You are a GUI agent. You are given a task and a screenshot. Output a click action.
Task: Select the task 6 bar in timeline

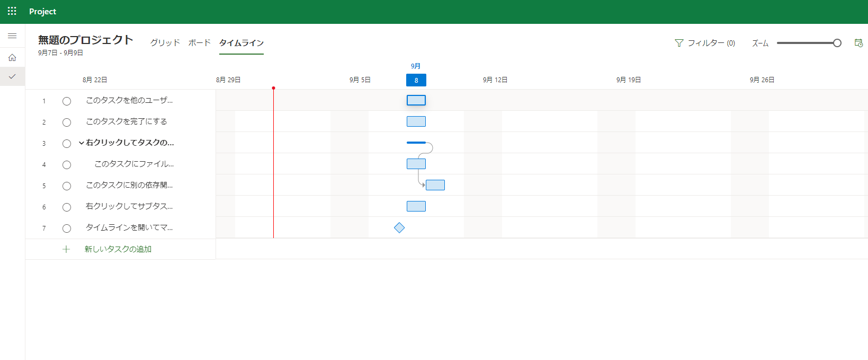[416, 206]
